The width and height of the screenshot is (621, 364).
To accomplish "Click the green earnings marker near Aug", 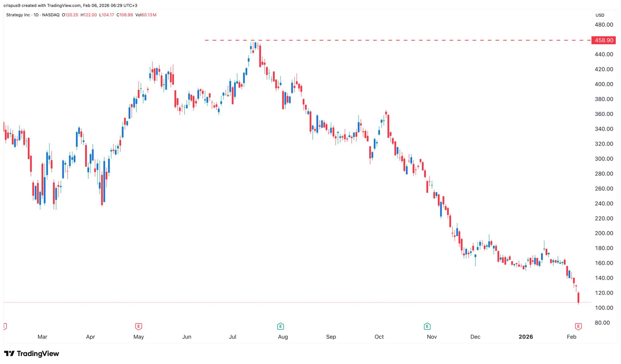I will tap(280, 326).
